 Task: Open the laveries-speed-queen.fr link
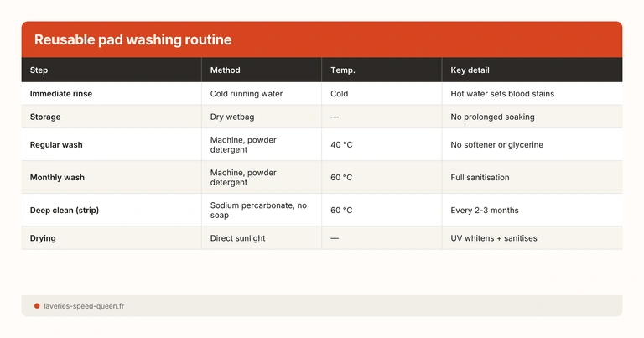click(84, 306)
